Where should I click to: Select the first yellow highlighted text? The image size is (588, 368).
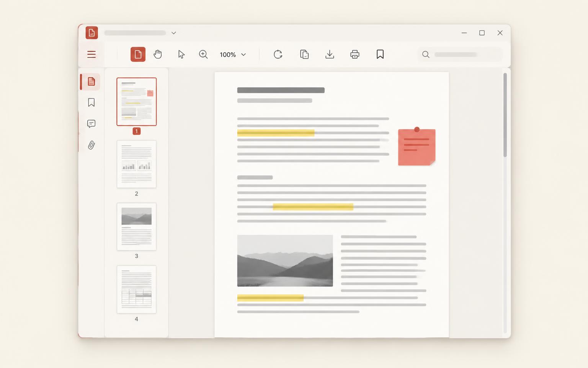pos(276,133)
